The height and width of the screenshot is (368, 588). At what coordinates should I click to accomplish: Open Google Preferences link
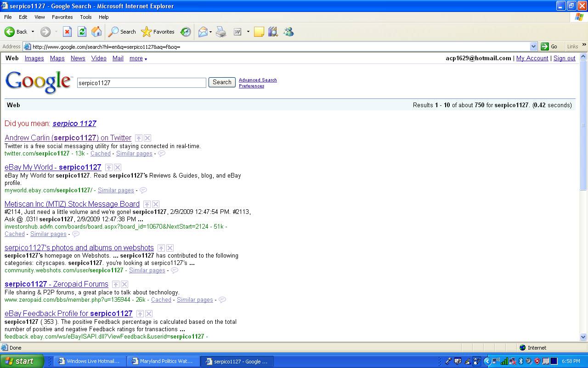click(251, 86)
